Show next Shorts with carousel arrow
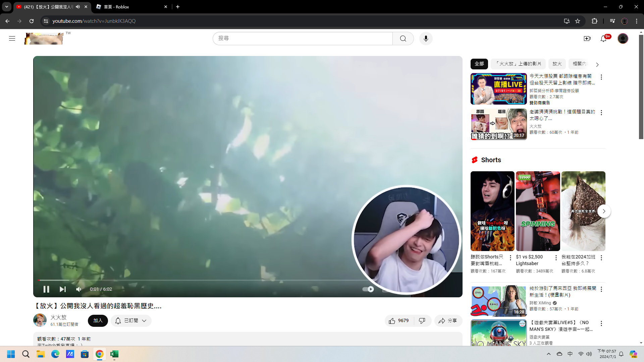The width and height of the screenshot is (644, 362). pyautogui.click(x=604, y=211)
